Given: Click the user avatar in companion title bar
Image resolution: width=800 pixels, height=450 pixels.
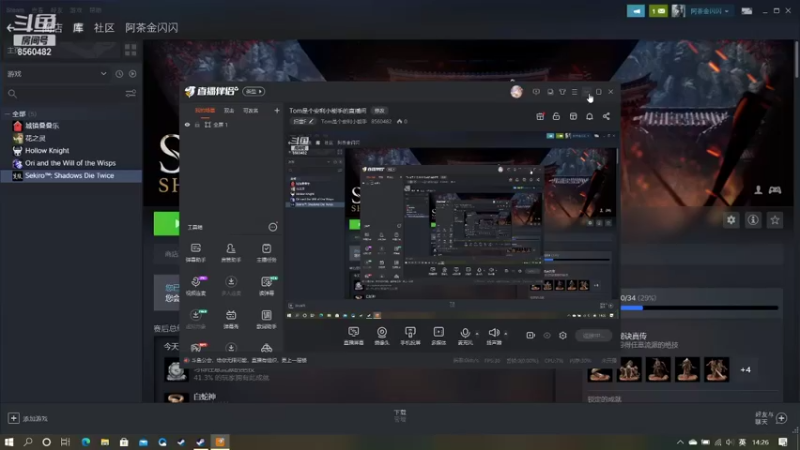Looking at the screenshot, I should 516,91.
